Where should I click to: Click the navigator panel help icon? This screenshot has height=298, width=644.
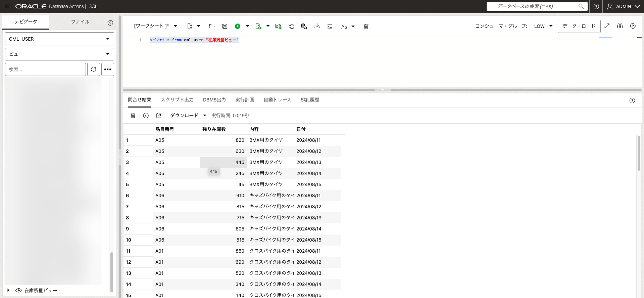[x=110, y=23]
